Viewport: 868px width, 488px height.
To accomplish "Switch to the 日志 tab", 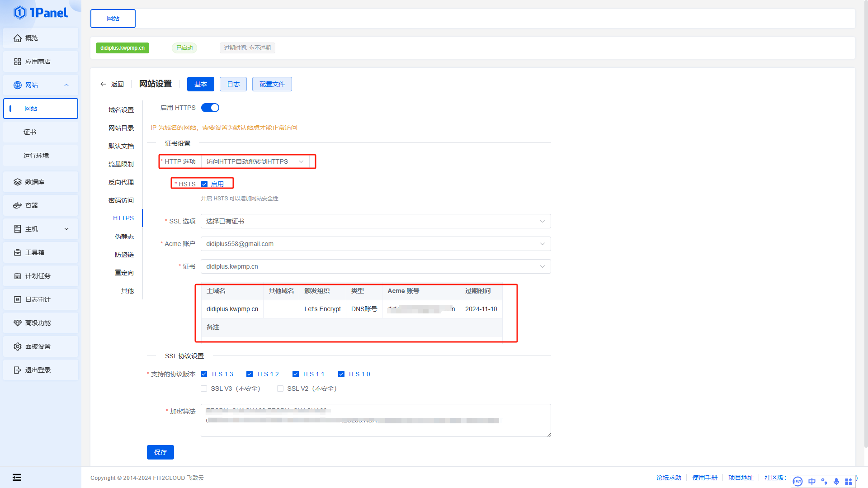I will 233,84.
